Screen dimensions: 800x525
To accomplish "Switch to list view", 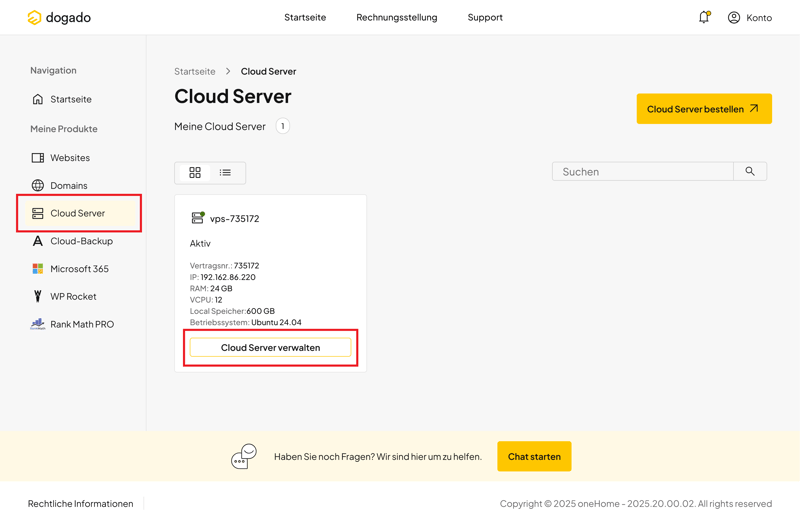I will pyautogui.click(x=225, y=173).
